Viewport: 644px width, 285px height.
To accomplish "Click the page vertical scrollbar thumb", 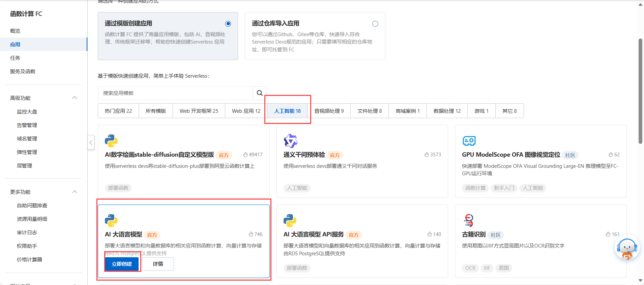I will tap(640, 91).
